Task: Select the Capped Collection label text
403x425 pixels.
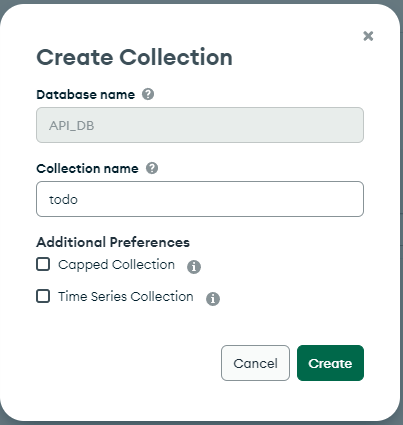Action: pyautogui.click(x=116, y=265)
